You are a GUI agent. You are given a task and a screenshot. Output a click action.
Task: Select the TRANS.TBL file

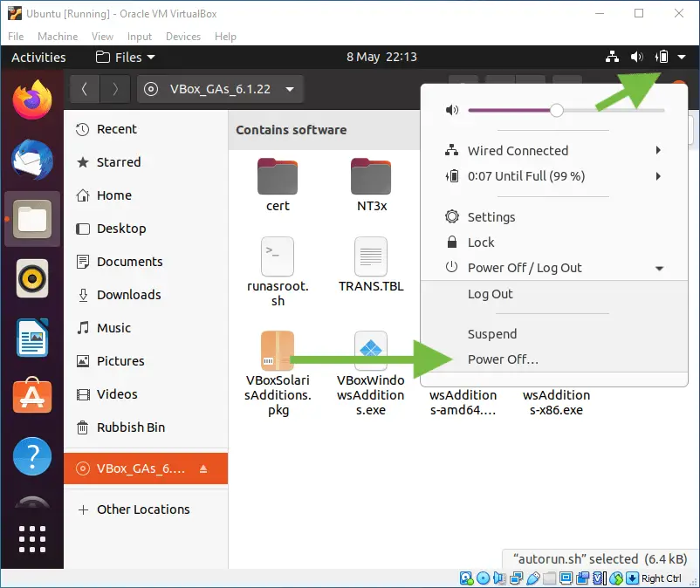pos(371,264)
